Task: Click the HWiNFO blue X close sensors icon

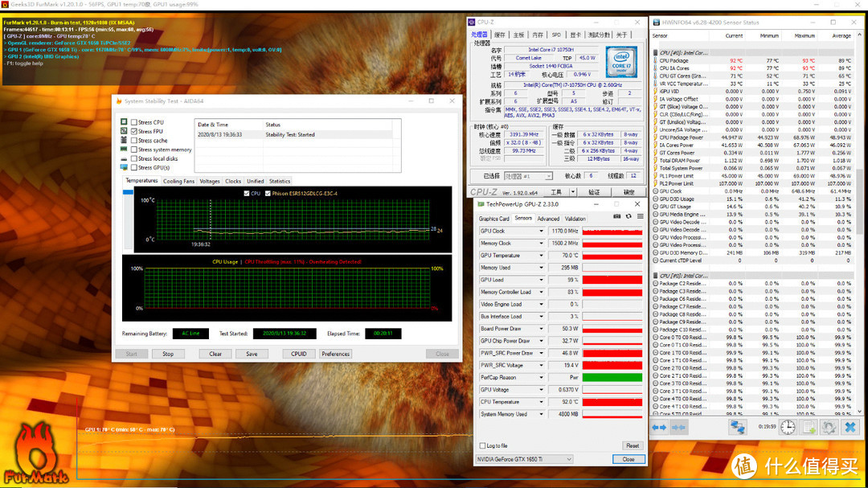Action: (x=850, y=427)
